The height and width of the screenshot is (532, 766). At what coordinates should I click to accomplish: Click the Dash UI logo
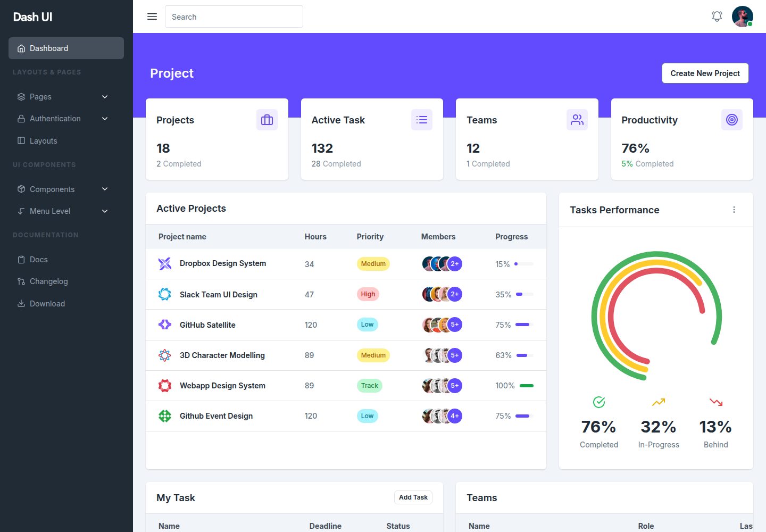[32, 17]
